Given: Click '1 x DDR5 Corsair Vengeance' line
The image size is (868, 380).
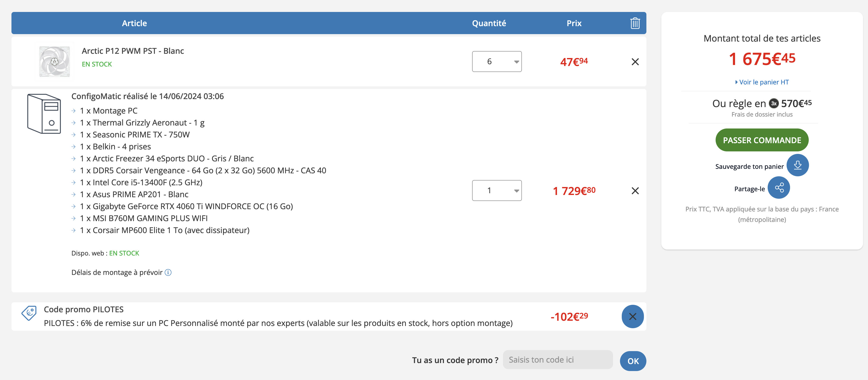Looking at the screenshot, I should [x=203, y=171].
